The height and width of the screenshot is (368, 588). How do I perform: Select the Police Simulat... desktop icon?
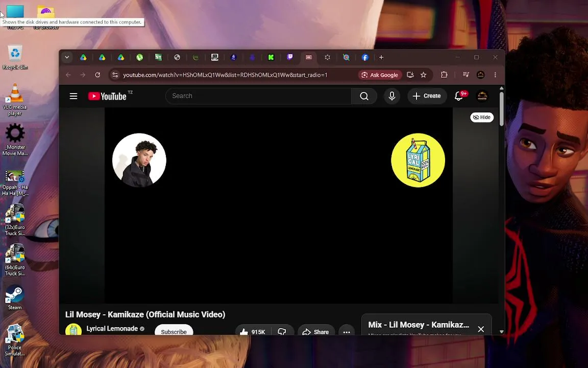(x=15, y=340)
